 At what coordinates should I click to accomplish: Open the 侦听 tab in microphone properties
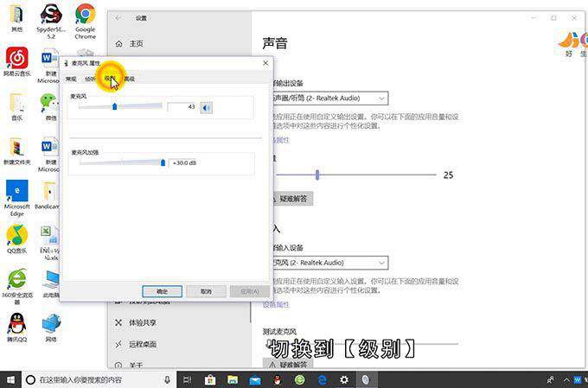pyautogui.click(x=90, y=79)
